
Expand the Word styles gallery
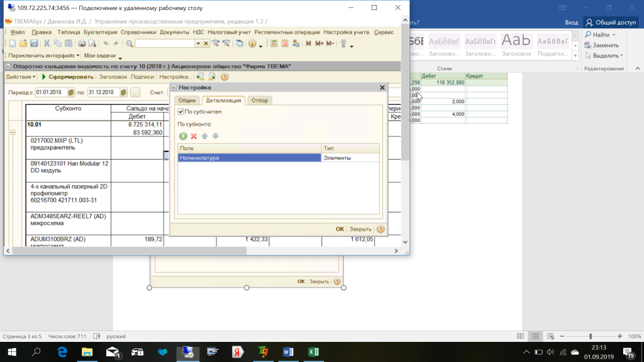point(575,55)
